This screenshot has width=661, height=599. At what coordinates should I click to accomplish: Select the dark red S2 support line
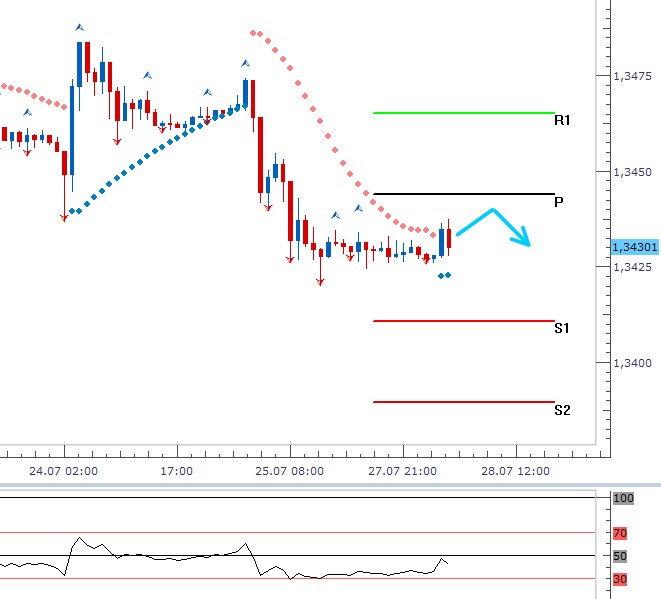pyautogui.click(x=464, y=402)
